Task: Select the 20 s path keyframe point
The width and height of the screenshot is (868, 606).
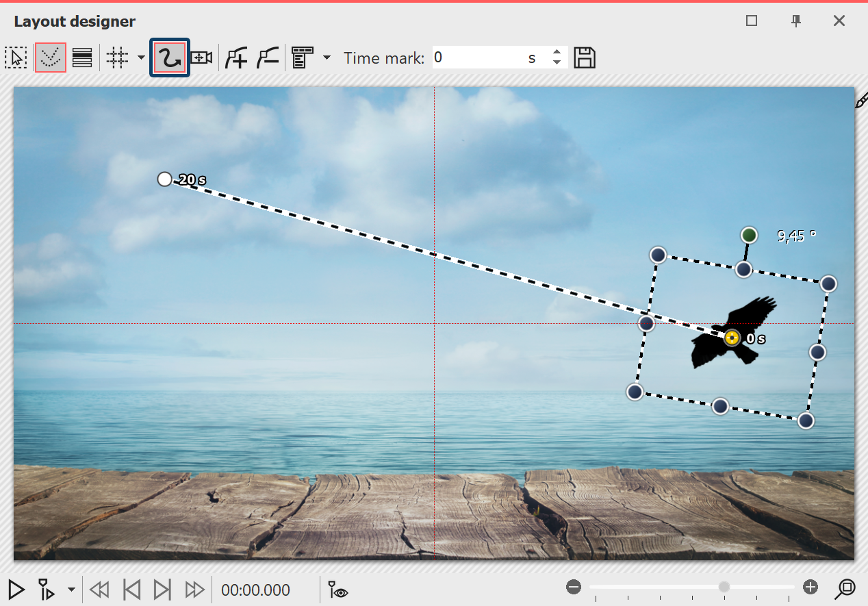Action: [164, 179]
